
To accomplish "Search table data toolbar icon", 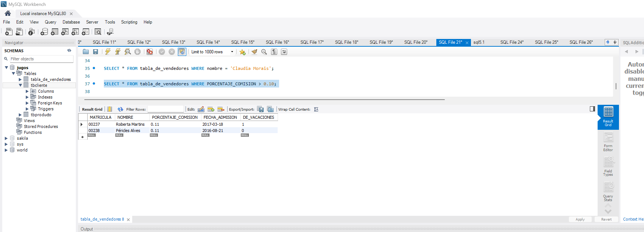I will coord(98,32).
